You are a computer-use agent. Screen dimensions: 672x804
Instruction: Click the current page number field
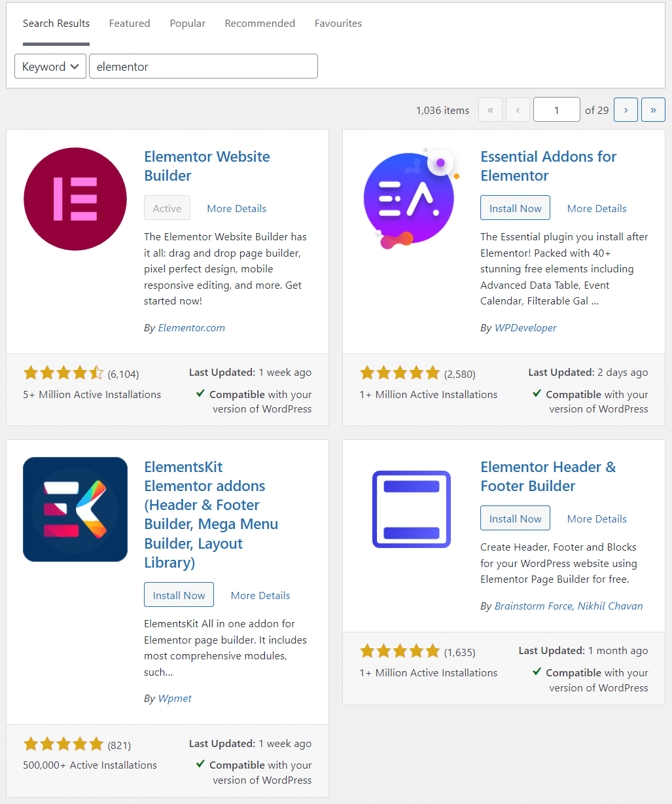pyautogui.click(x=556, y=110)
